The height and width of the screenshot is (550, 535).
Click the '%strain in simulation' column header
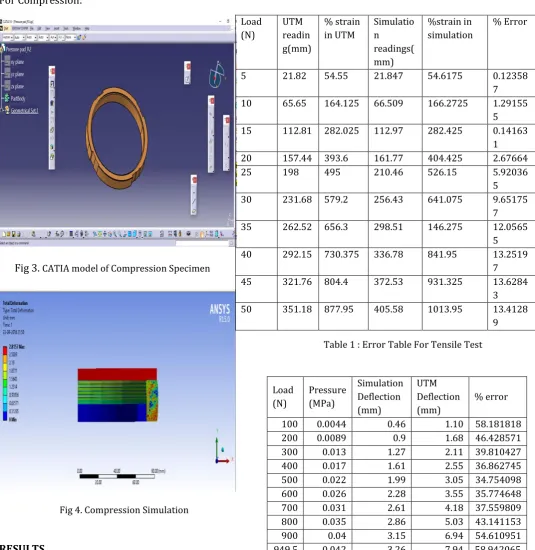(x=450, y=28)
